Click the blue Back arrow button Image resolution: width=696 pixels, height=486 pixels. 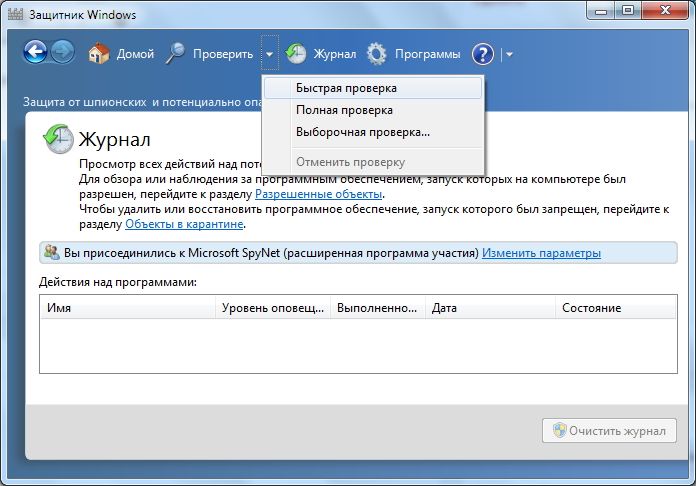coord(35,54)
